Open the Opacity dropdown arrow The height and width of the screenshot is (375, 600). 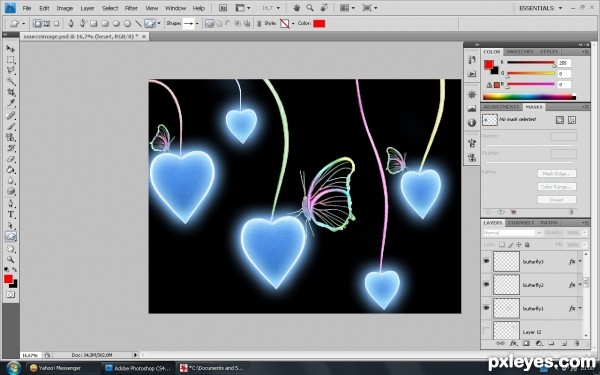[584, 233]
